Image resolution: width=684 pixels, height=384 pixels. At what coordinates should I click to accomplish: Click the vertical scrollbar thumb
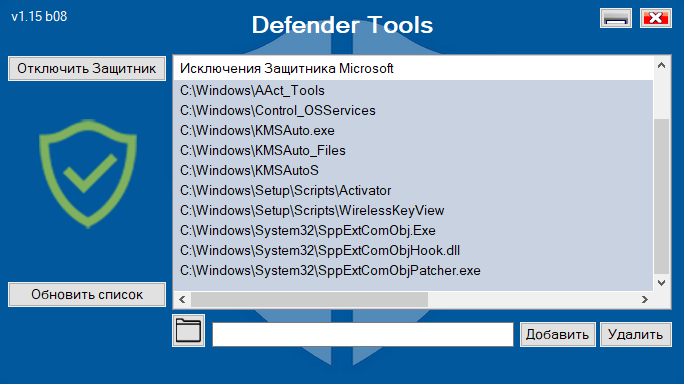(661, 195)
